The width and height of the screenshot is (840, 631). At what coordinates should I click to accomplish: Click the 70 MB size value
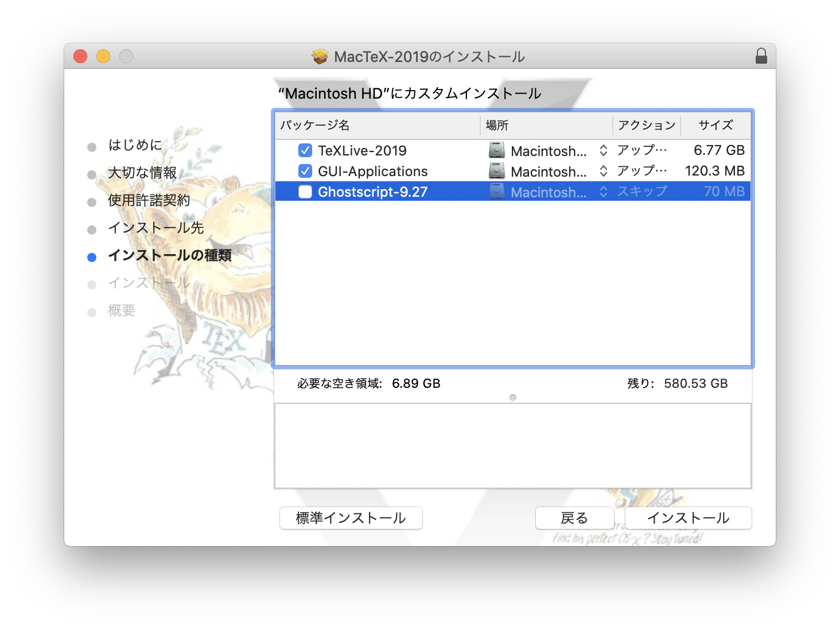724,192
